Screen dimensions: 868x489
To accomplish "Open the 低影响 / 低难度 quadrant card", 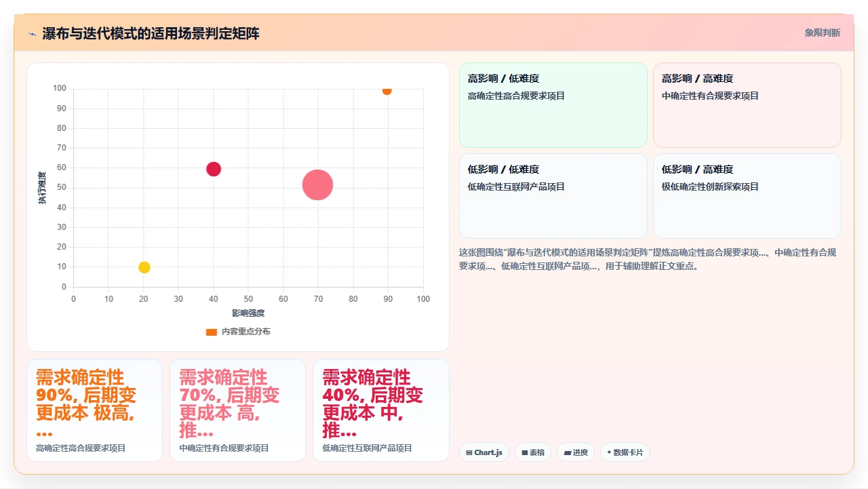I will click(x=553, y=196).
